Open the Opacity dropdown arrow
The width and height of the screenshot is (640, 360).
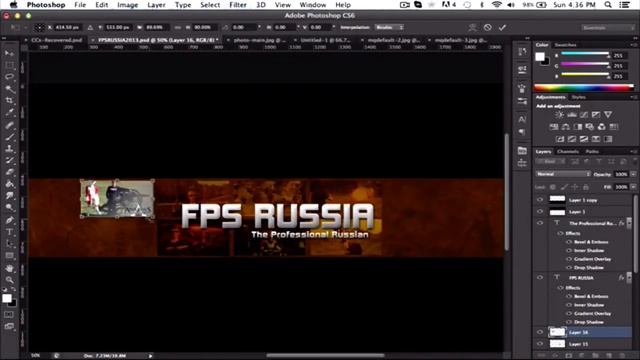tap(633, 174)
